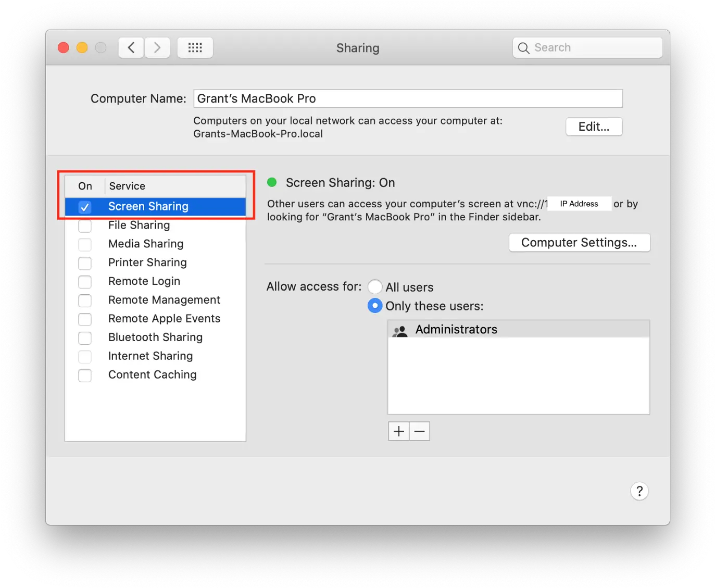Select the Bluetooth Sharing service label

point(155,337)
